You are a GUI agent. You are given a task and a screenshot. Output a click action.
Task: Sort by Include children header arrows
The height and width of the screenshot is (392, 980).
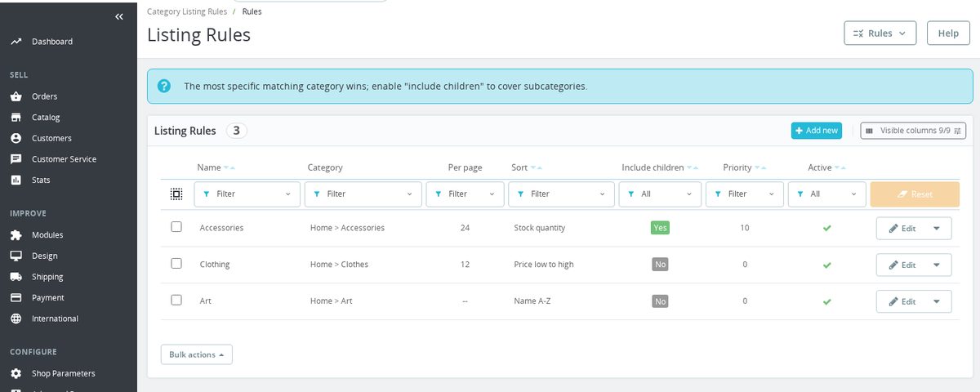693,167
